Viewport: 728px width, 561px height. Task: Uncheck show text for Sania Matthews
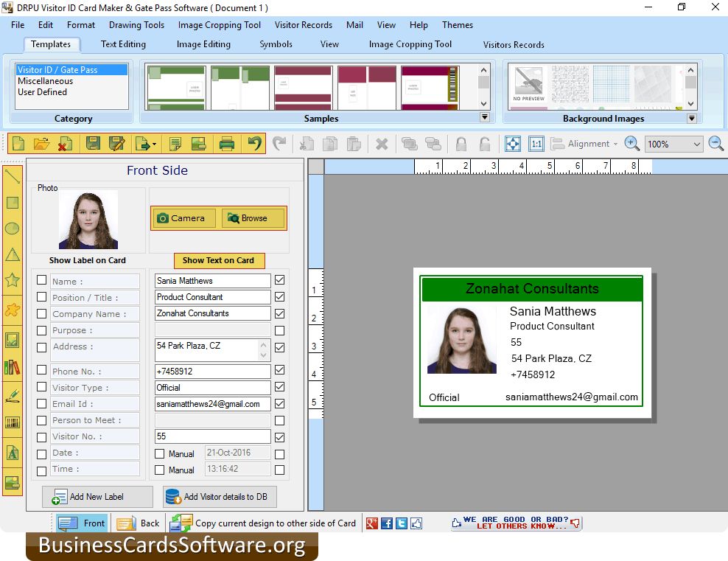(x=279, y=280)
